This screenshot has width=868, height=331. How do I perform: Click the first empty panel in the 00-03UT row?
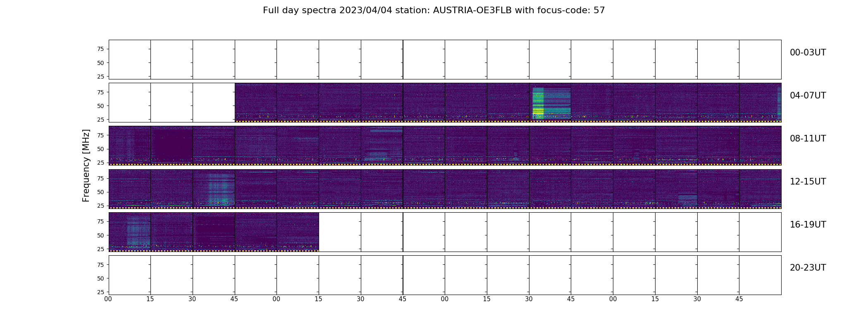[130, 60]
